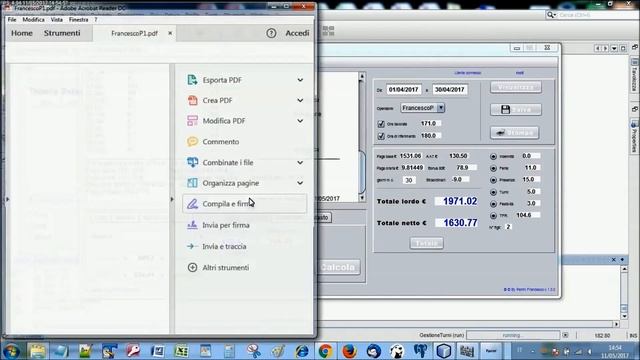Image resolution: width=640 pixels, height=360 pixels.
Task: Close the FrancescoP1.pdf tab
Action: [x=170, y=33]
